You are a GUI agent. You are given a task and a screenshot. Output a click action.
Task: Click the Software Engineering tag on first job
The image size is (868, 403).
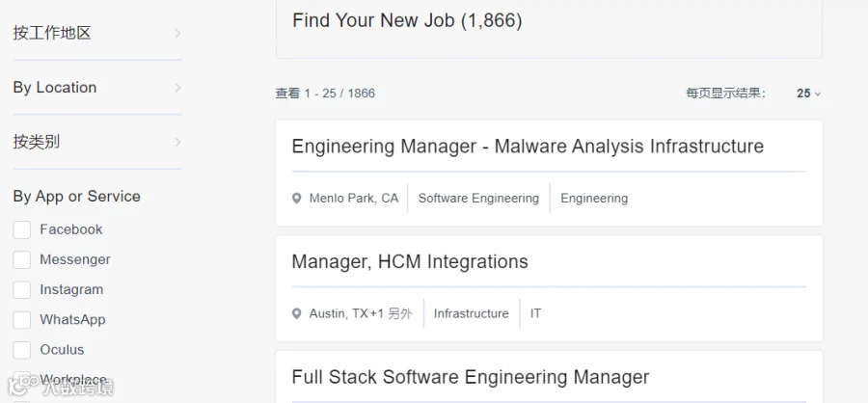point(478,199)
